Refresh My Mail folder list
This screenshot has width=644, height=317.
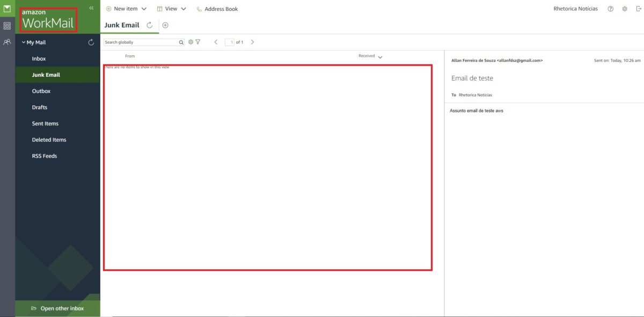pyautogui.click(x=91, y=42)
